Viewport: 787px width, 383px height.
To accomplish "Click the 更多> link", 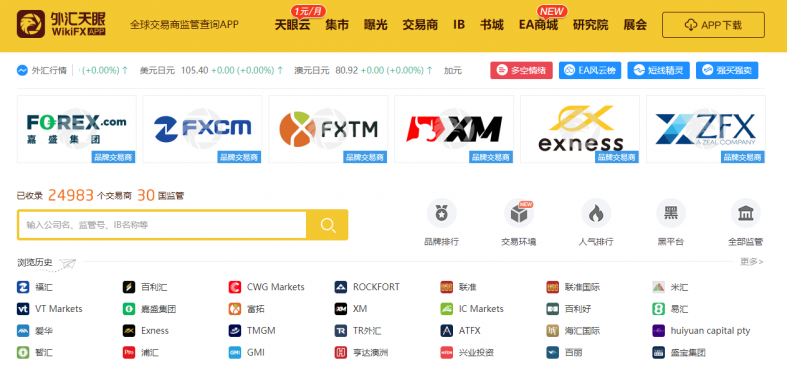I will [x=751, y=262].
